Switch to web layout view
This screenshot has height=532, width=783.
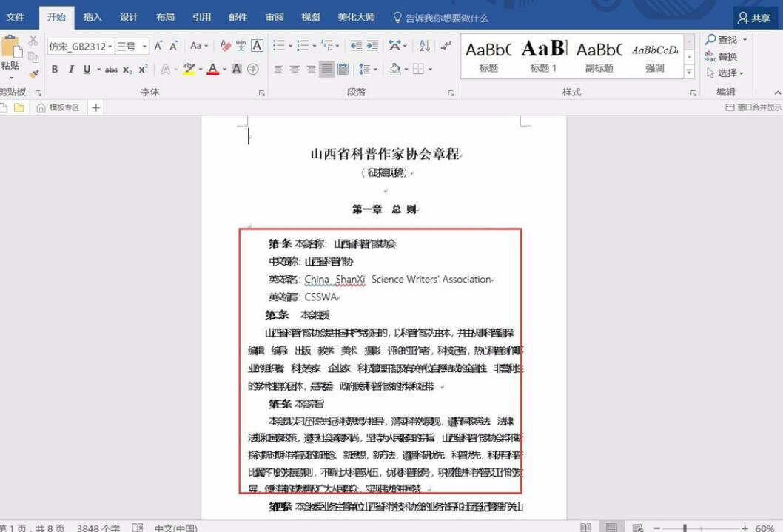tap(637, 528)
